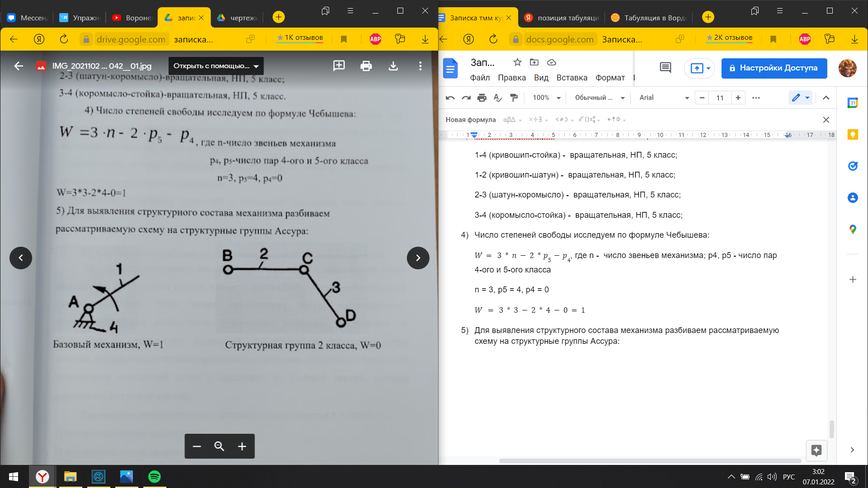Viewport: 868px width, 488px height.
Task: Open Google Calendar side panel
Action: coord(853,103)
